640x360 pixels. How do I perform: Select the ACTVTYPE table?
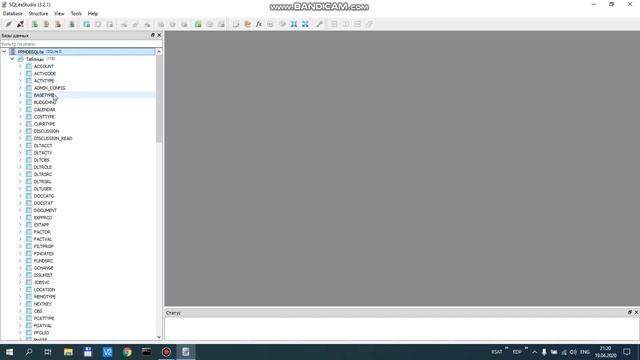44,81
